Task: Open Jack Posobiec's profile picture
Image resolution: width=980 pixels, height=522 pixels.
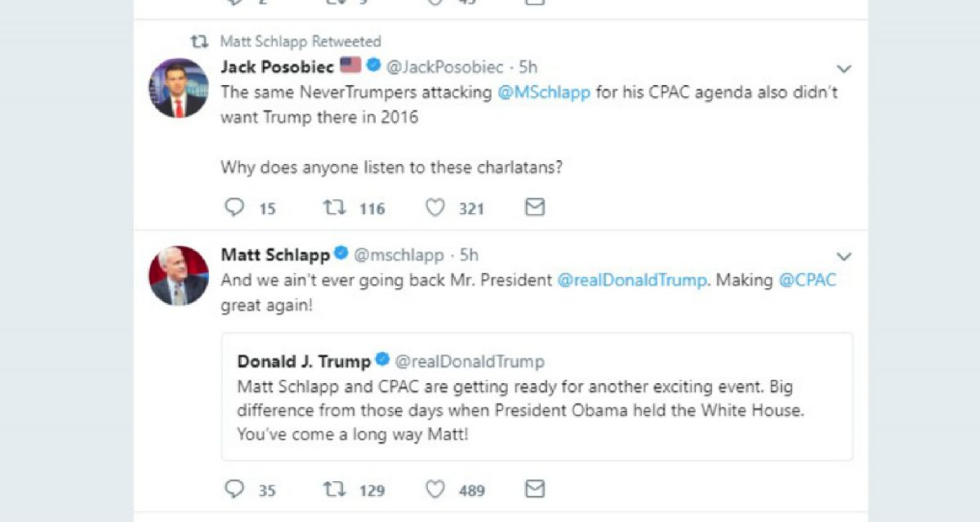Action: point(179,88)
